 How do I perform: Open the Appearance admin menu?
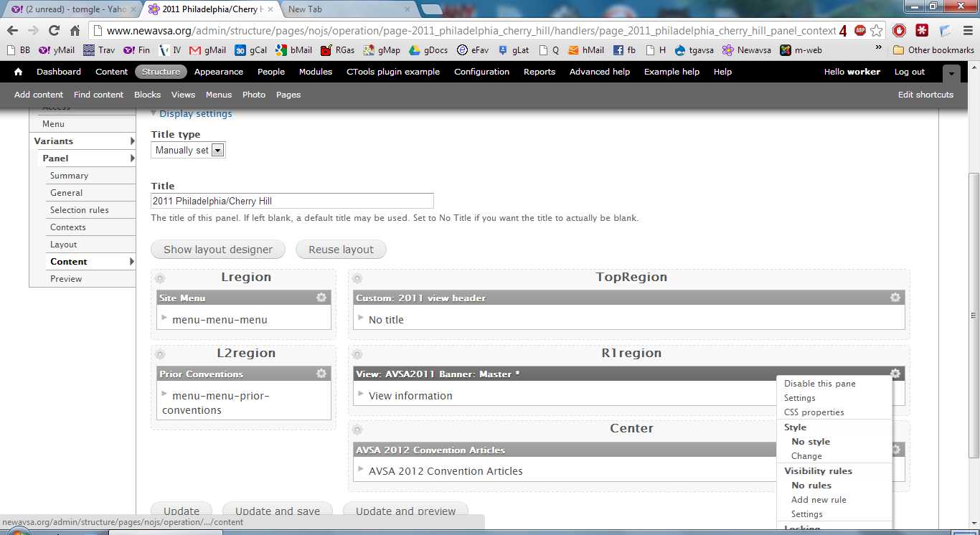[x=218, y=72]
